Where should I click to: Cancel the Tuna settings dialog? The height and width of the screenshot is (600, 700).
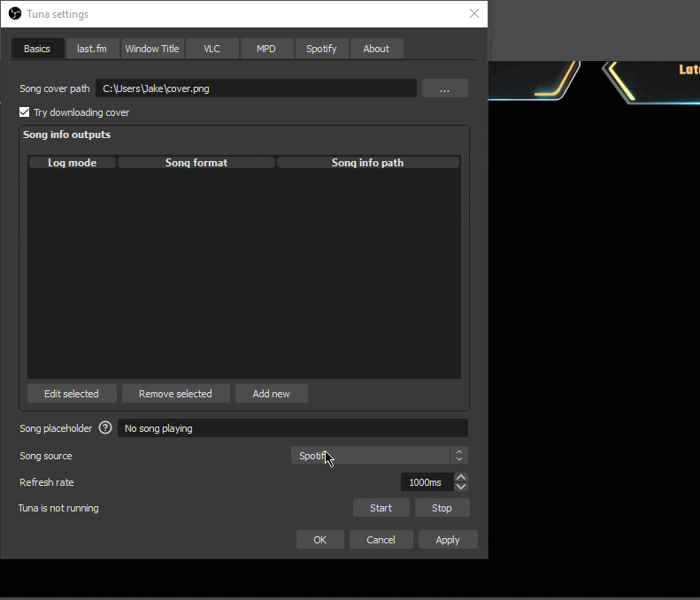pos(381,540)
